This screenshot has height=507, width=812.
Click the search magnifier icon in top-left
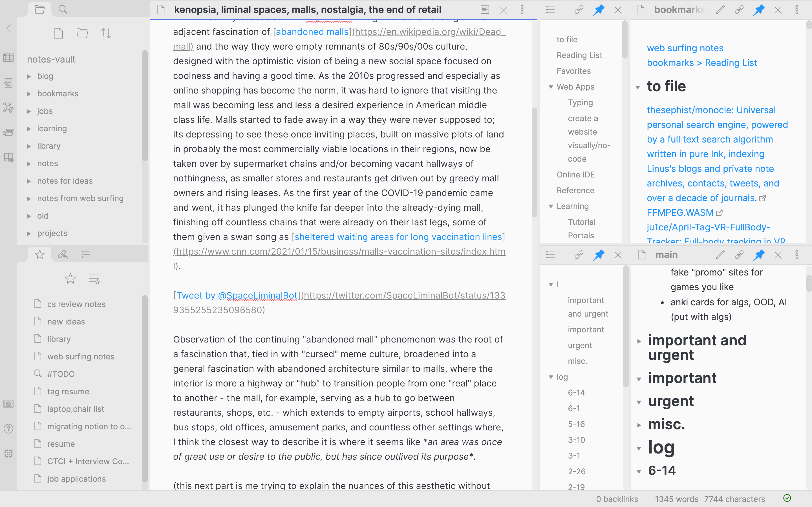(63, 8)
